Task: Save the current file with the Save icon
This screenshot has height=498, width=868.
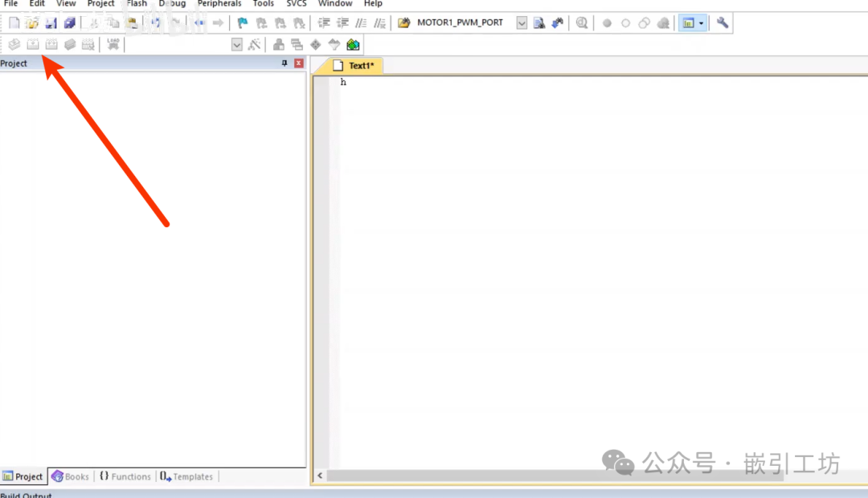Action: [51, 22]
